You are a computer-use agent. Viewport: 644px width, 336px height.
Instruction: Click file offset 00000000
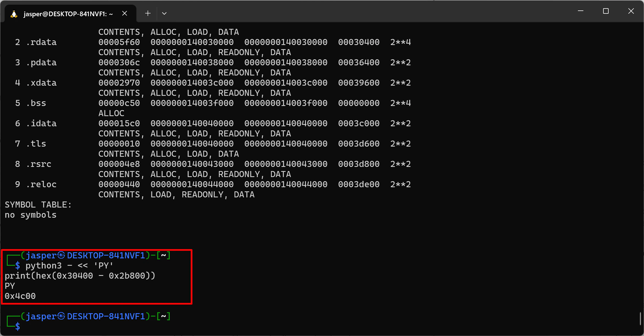coord(359,103)
